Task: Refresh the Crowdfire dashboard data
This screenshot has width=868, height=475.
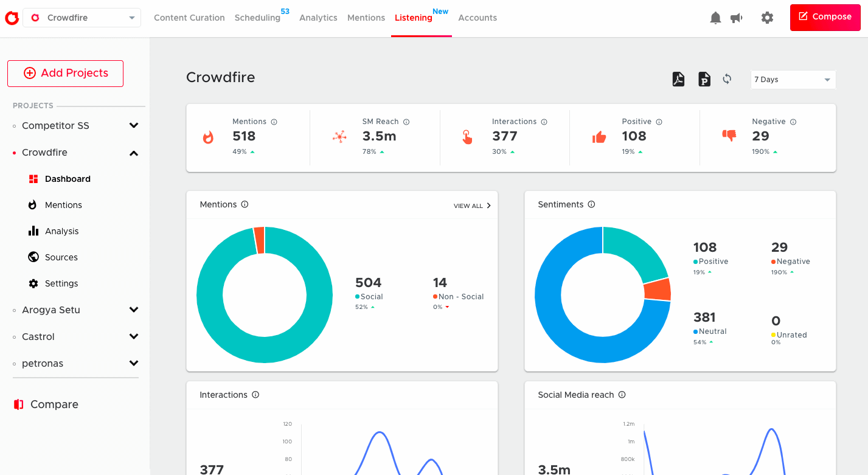Action: 727,79
